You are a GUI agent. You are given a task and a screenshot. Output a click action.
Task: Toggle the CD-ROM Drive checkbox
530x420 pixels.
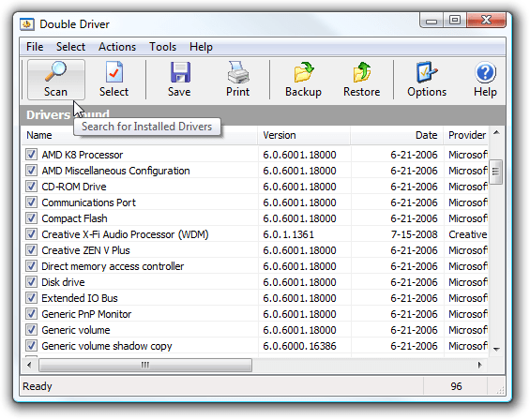click(x=31, y=187)
